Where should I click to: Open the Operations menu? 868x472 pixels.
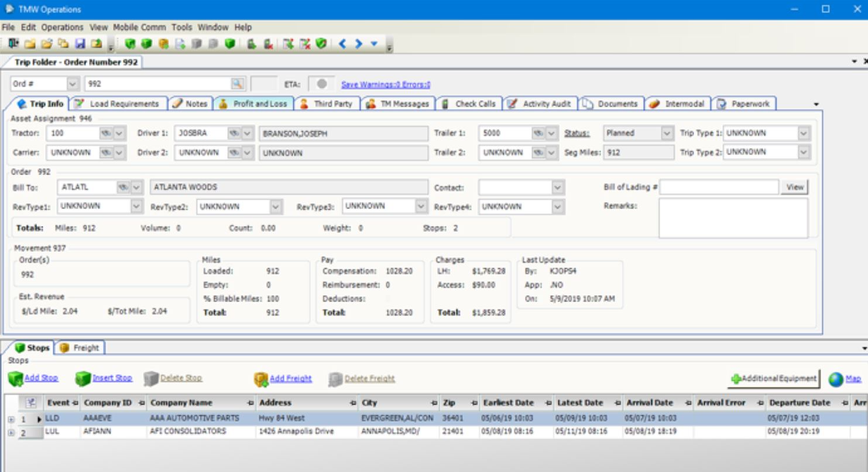click(62, 27)
